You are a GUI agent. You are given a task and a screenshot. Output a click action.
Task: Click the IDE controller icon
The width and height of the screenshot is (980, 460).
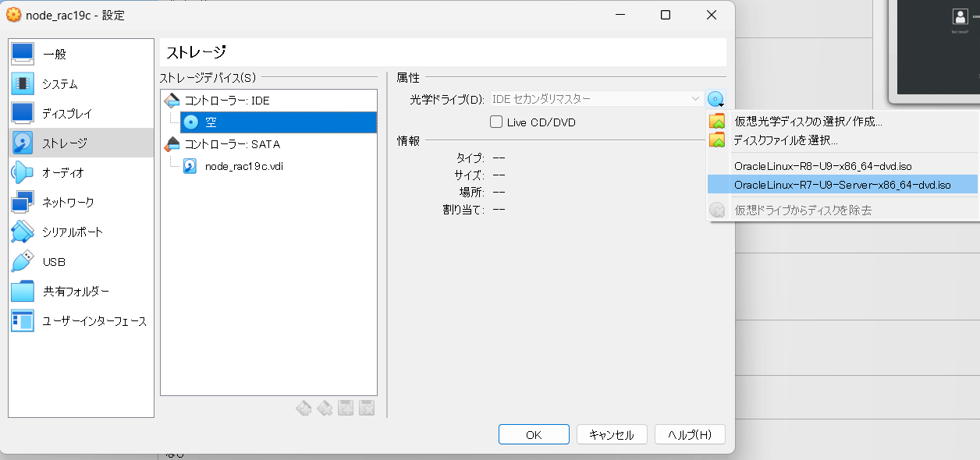[x=172, y=101]
